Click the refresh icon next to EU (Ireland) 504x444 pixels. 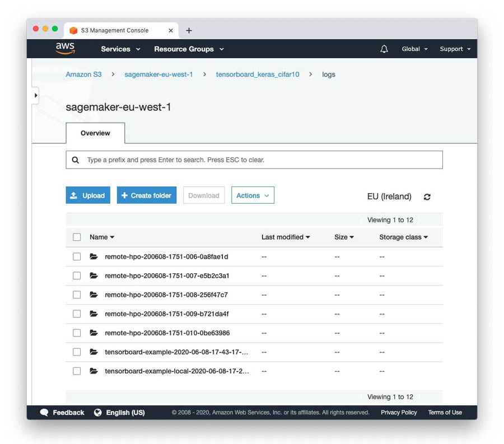[427, 197]
